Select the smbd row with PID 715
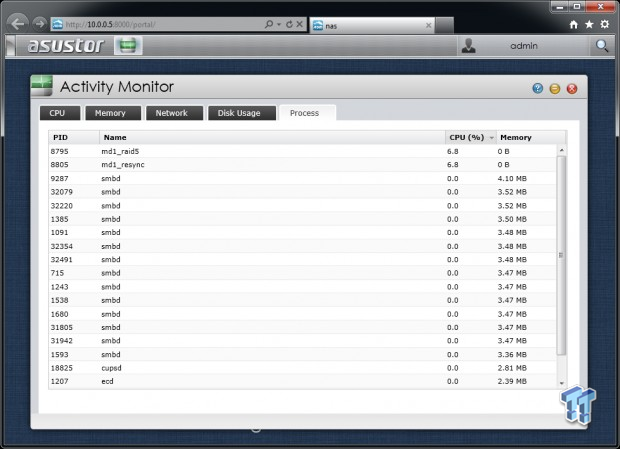This screenshot has height=449, width=620. click(x=302, y=273)
